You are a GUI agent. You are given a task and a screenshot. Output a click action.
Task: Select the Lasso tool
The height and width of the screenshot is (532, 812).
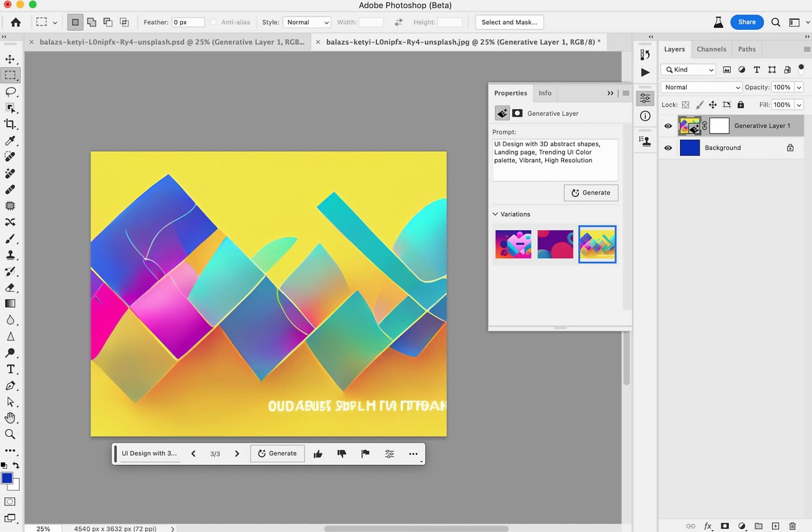pos(10,92)
